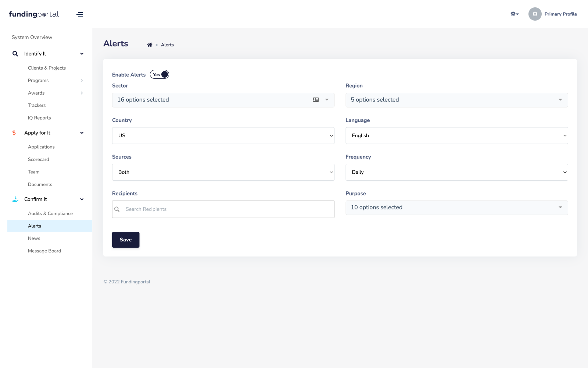Screen dimensions: 588x368
Task: Click the dollar icon beside Apply for It
Action: (x=14, y=132)
